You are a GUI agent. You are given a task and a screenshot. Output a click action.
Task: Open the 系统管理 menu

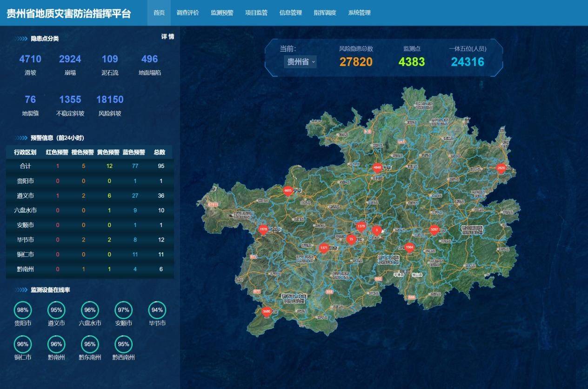click(x=359, y=13)
